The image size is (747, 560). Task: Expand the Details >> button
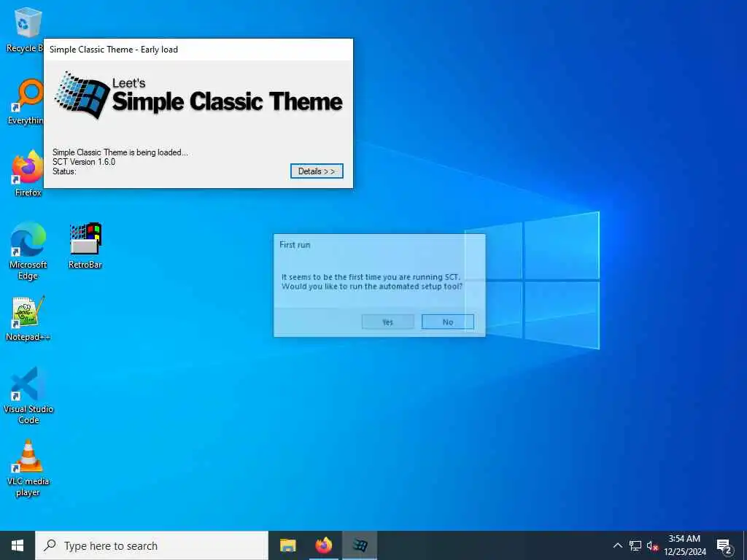(317, 171)
